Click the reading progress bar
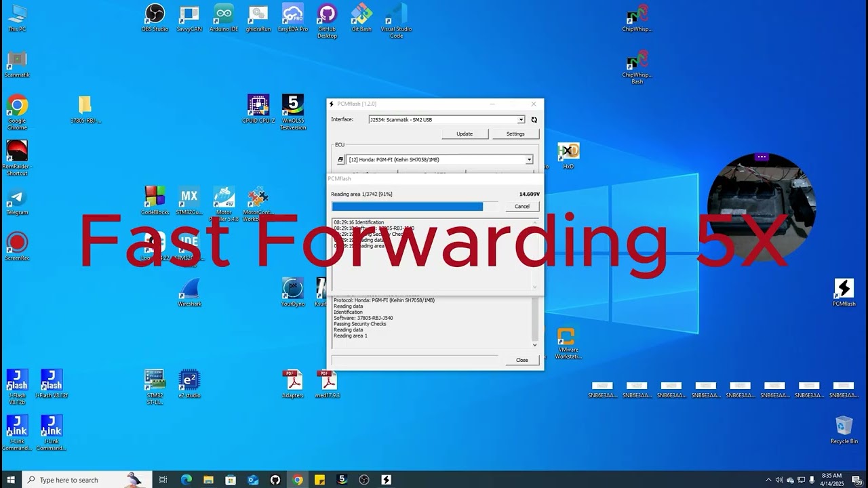868x488 pixels. [414, 206]
